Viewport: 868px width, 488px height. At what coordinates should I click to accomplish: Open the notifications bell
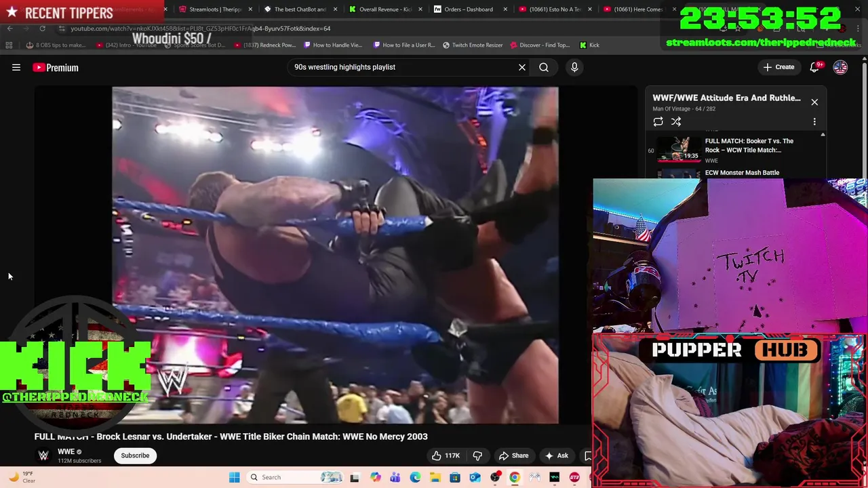pos(815,67)
